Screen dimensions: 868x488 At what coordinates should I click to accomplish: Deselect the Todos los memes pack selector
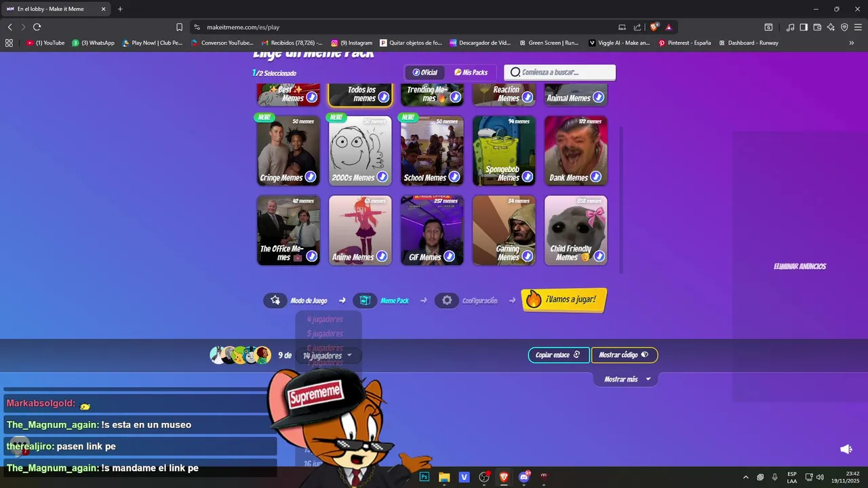tap(383, 97)
